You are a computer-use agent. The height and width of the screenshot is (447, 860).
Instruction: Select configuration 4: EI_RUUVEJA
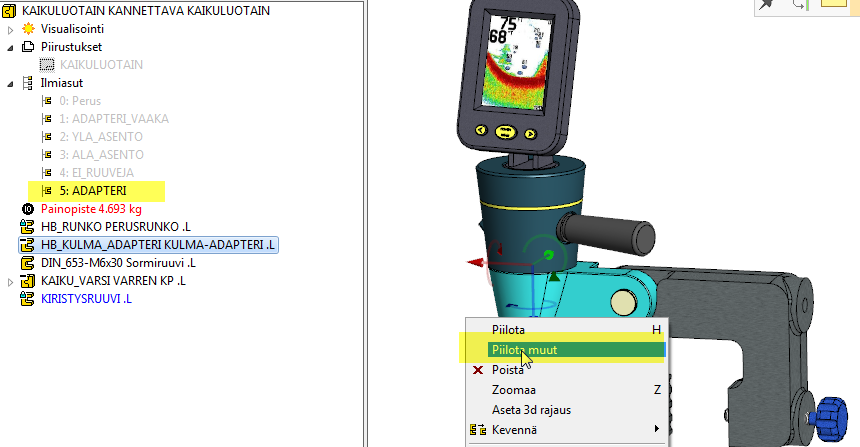pyautogui.click(x=97, y=173)
